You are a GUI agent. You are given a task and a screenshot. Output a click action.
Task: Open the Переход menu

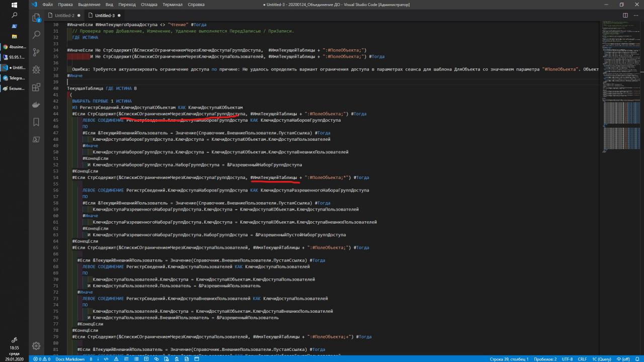tap(127, 5)
